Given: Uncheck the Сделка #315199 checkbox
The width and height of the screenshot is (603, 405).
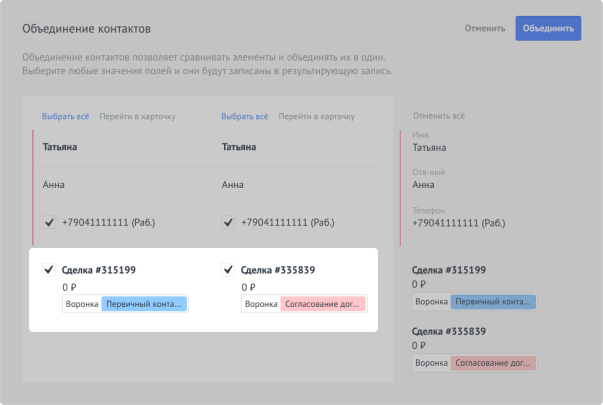Looking at the screenshot, I should point(48,269).
